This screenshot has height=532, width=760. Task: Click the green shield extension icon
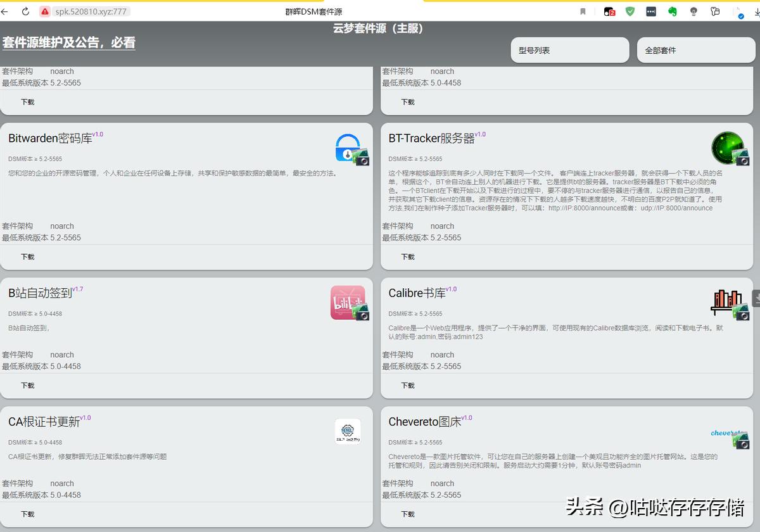(x=630, y=11)
